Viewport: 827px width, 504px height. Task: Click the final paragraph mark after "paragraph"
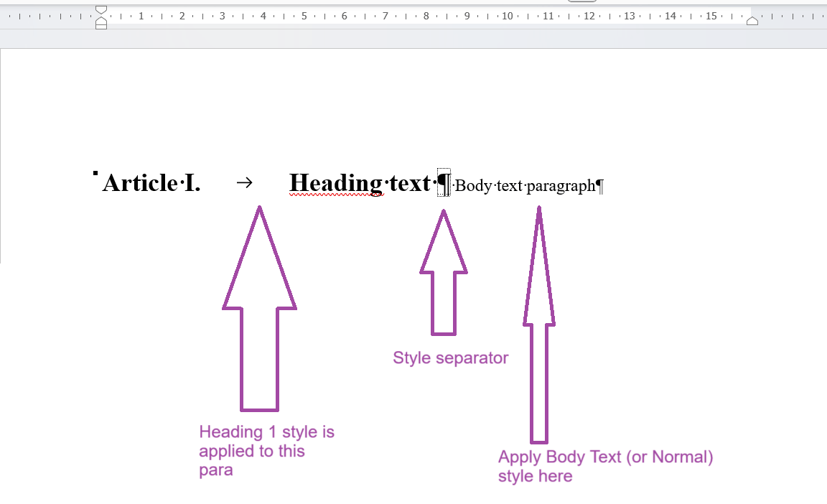[599, 186]
